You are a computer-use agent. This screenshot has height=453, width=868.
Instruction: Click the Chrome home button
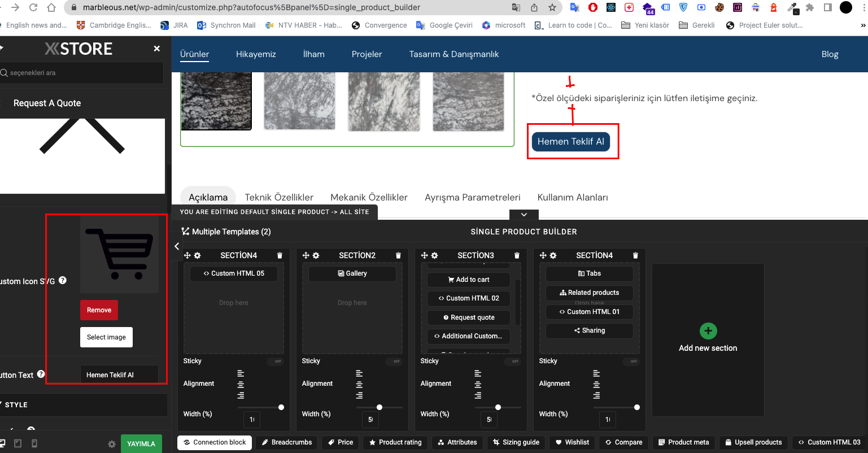coord(51,8)
